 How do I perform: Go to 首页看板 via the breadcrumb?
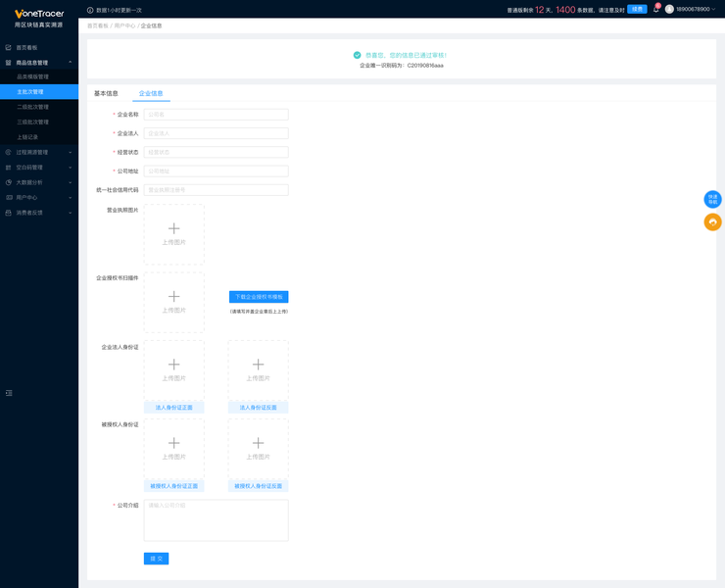[98, 25]
